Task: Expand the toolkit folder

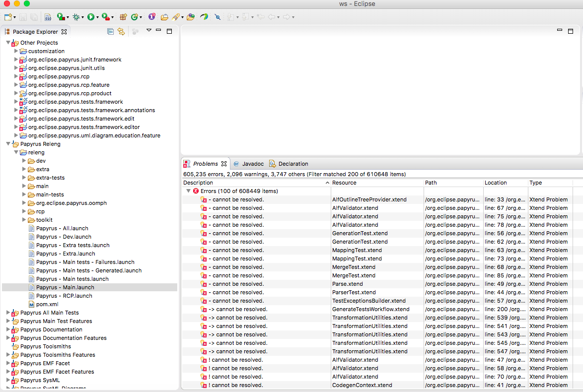Action: [24, 220]
